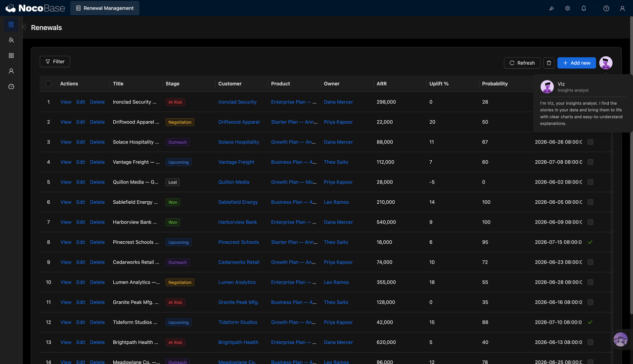633x364 pixels.
Task: Select the Renewals sidebar icon
Action: coord(11,25)
